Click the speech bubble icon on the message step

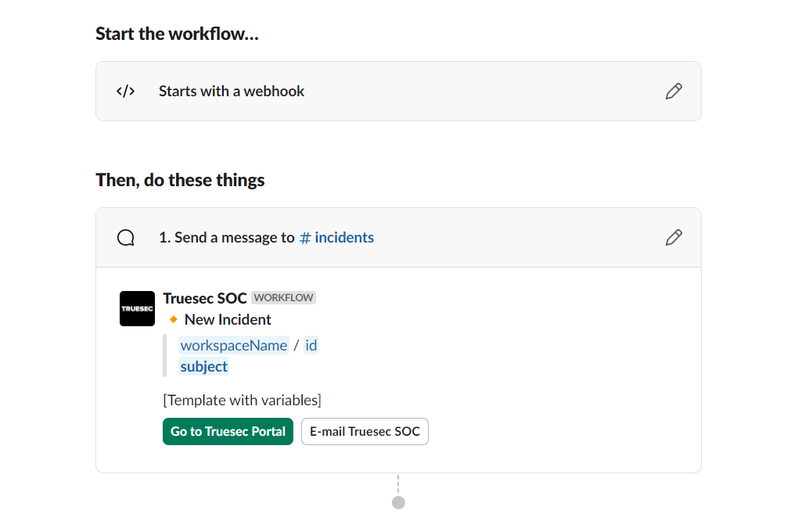125,237
